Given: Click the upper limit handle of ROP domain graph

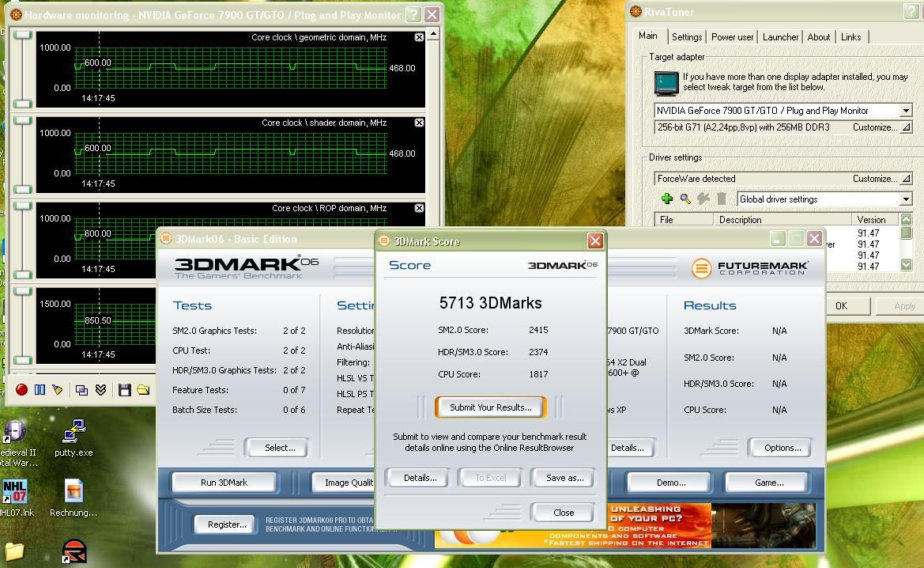Looking at the screenshot, I should pos(22,206).
